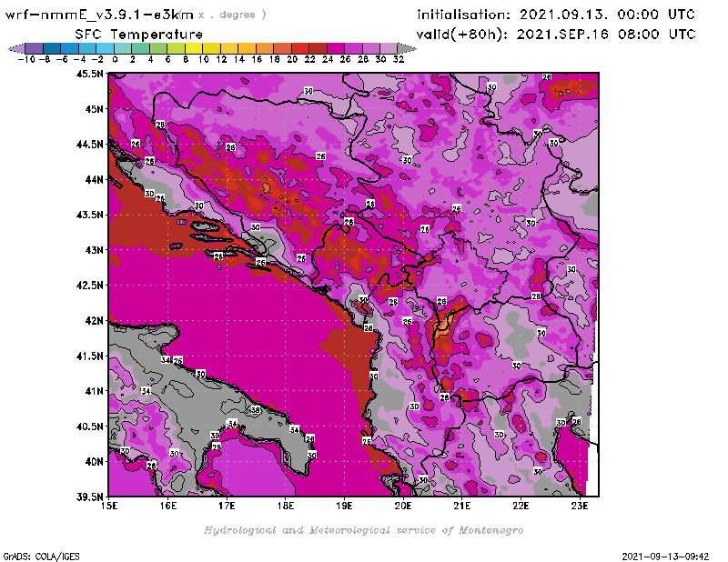Click the gray above-32 arrow on the legend
This screenshot has width=728, height=562.
click(x=407, y=48)
